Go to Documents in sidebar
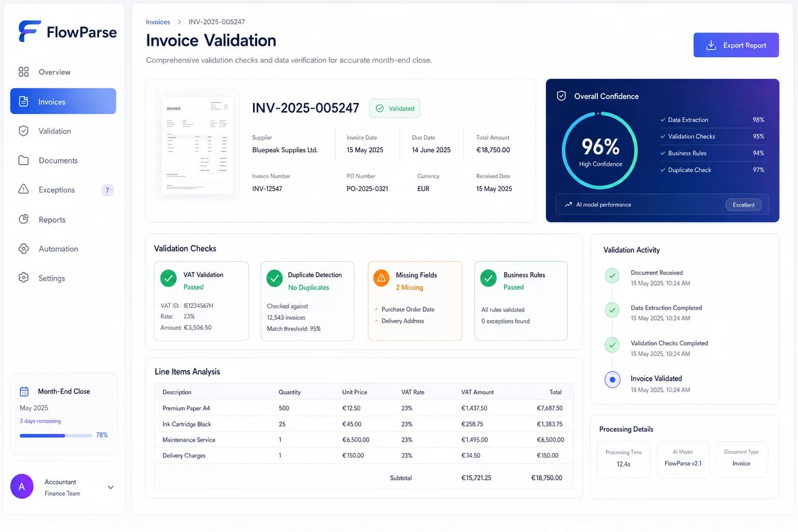Screen dimensions: 798x532 click(x=63, y=160)
